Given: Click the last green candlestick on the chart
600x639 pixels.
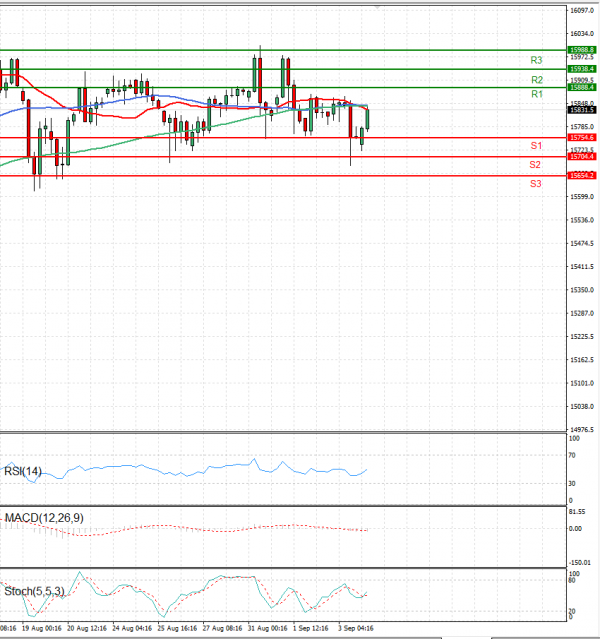Looking at the screenshot, I should (367, 119).
